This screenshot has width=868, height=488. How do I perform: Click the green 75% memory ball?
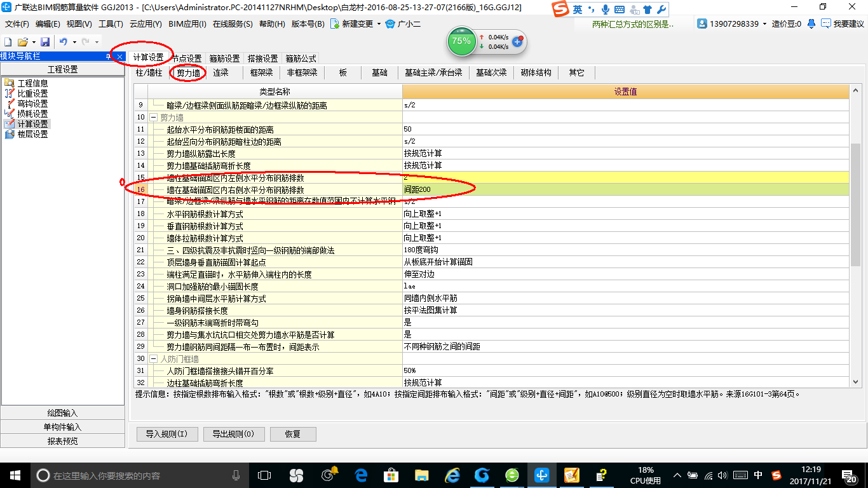(461, 41)
